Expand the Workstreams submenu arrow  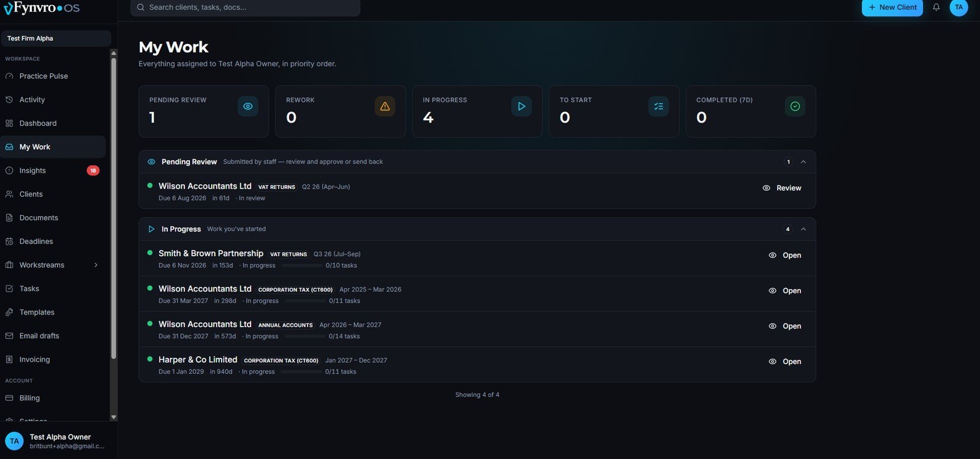point(96,265)
